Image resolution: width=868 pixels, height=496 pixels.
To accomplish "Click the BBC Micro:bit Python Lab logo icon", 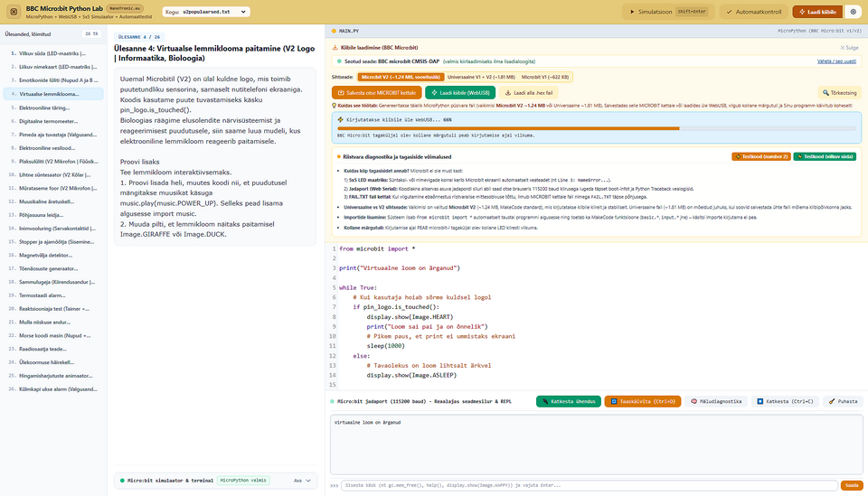I will [x=14, y=11].
